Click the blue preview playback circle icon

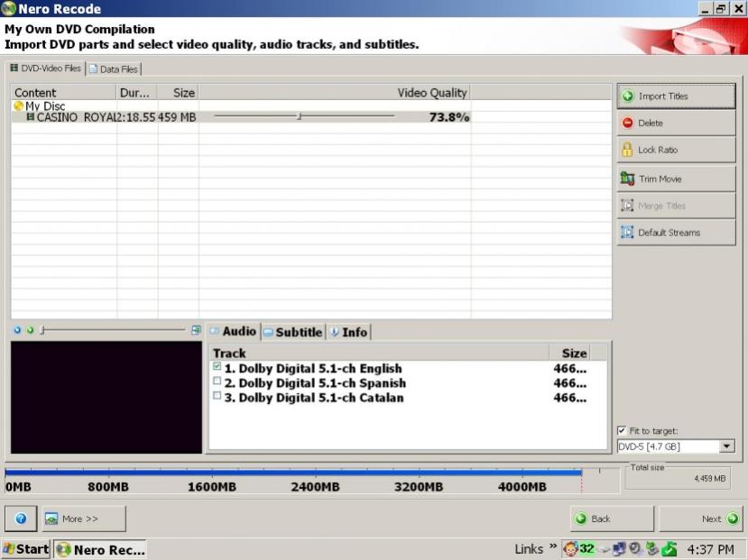click(17, 330)
